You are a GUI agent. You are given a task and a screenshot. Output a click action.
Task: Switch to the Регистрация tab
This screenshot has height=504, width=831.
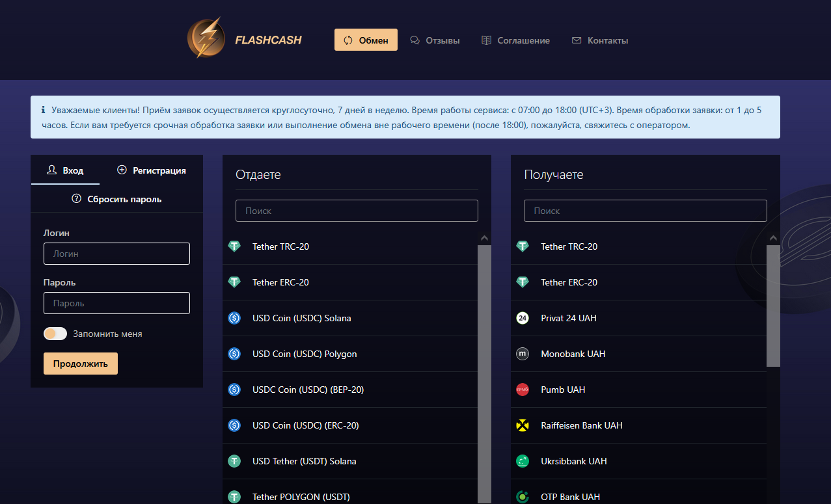coord(152,170)
